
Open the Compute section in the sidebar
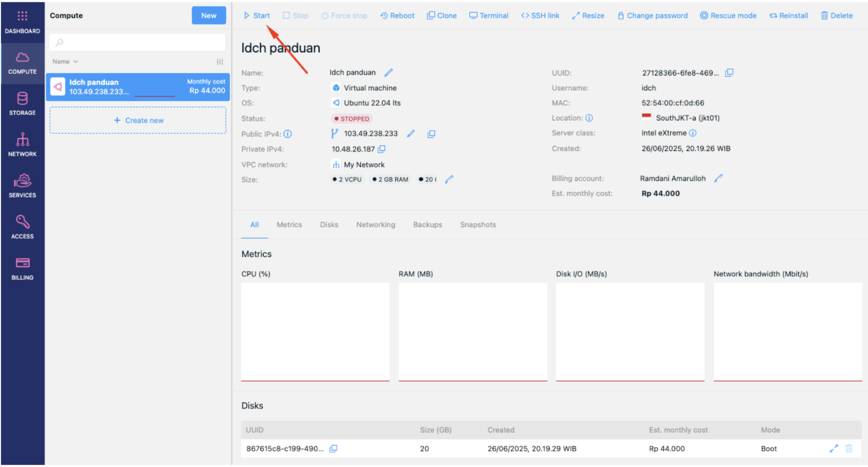coord(22,63)
